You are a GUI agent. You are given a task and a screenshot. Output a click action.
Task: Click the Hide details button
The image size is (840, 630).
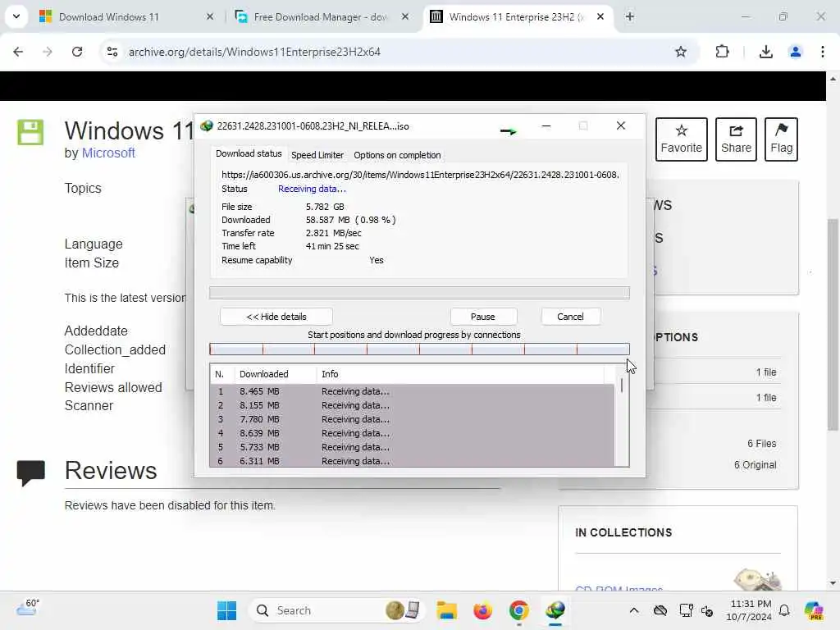[276, 317]
